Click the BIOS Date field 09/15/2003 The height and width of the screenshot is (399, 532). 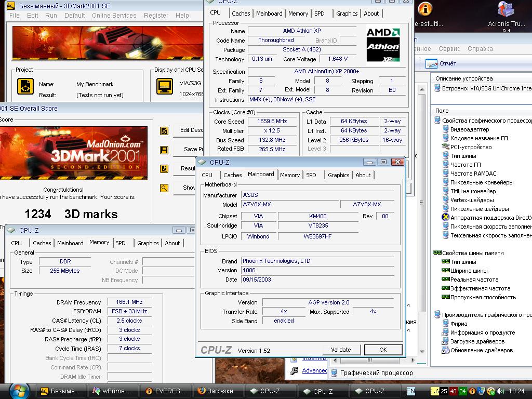pos(317,280)
